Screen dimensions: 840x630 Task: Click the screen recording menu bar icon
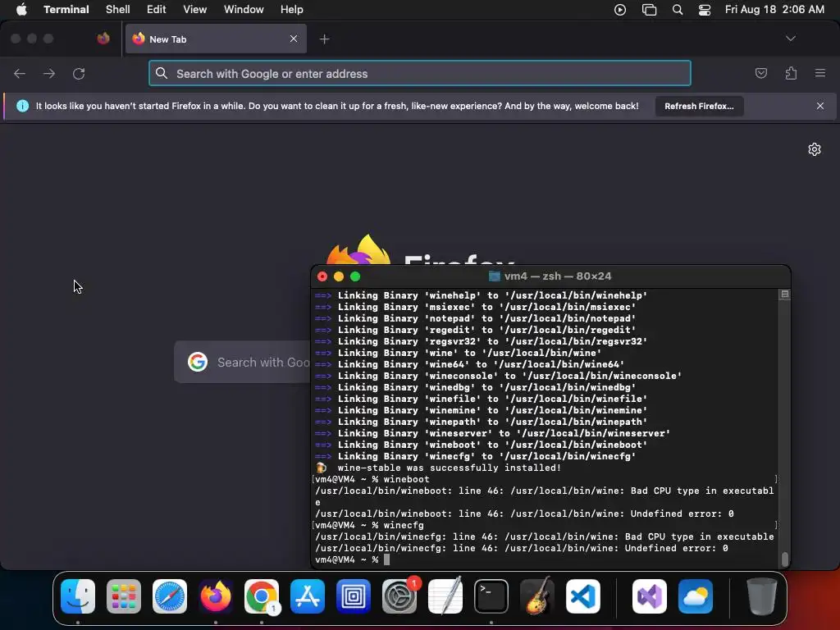620,10
